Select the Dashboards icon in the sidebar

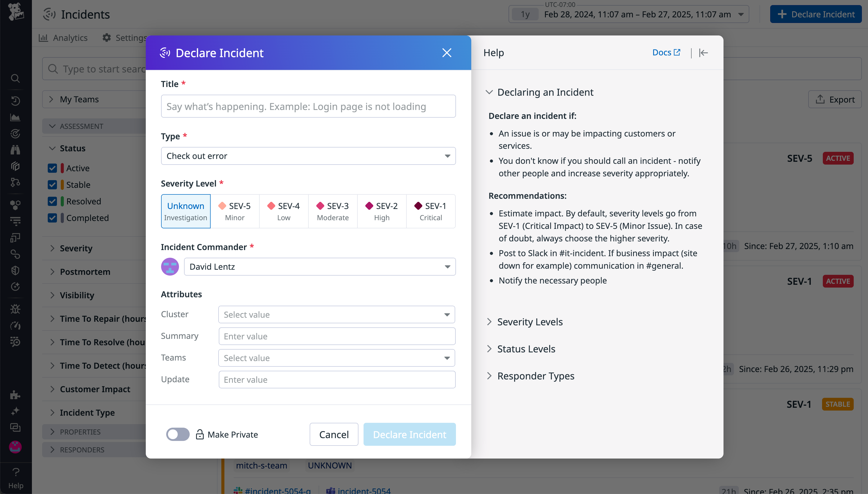coord(15,117)
